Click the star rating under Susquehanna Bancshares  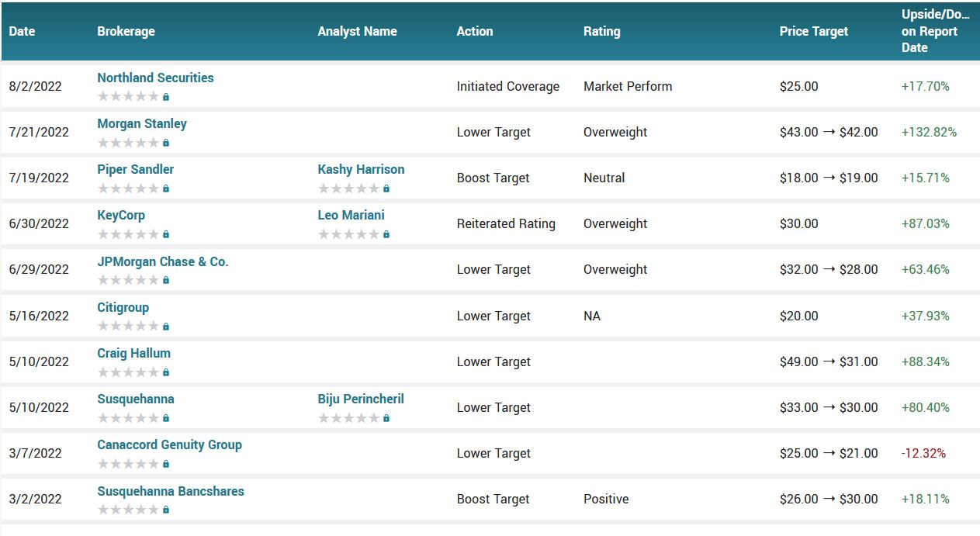coord(128,510)
